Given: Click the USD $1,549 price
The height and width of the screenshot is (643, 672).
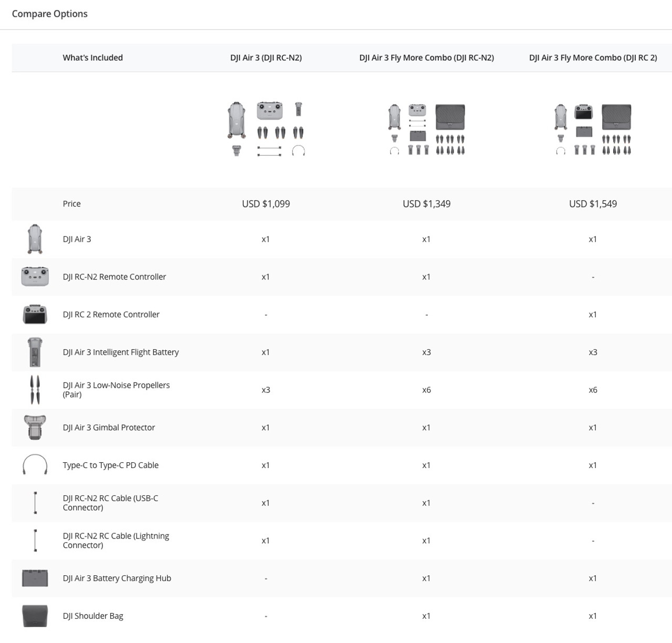Looking at the screenshot, I should (x=593, y=204).
